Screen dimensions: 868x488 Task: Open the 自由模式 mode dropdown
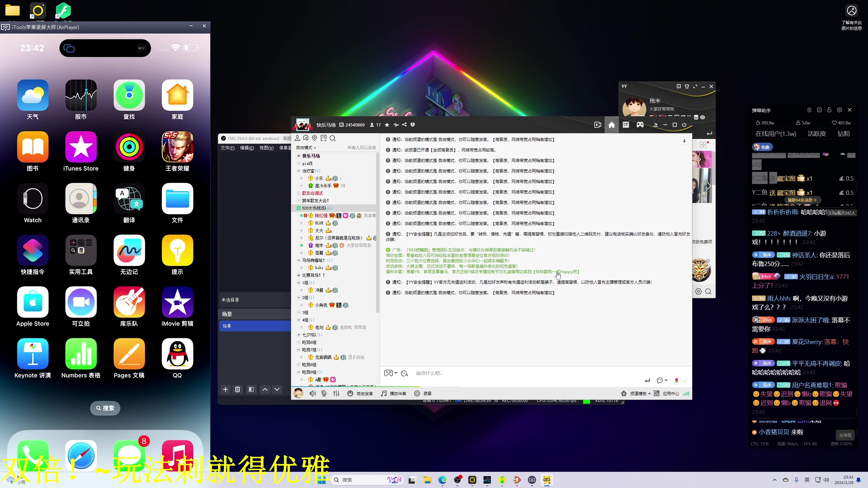tap(306, 148)
